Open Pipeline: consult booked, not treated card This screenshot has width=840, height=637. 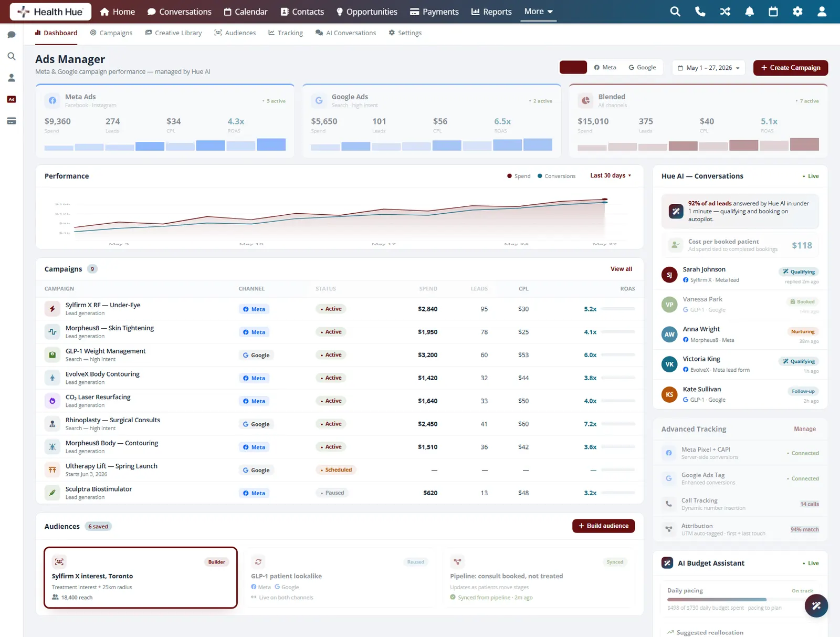[539, 578]
